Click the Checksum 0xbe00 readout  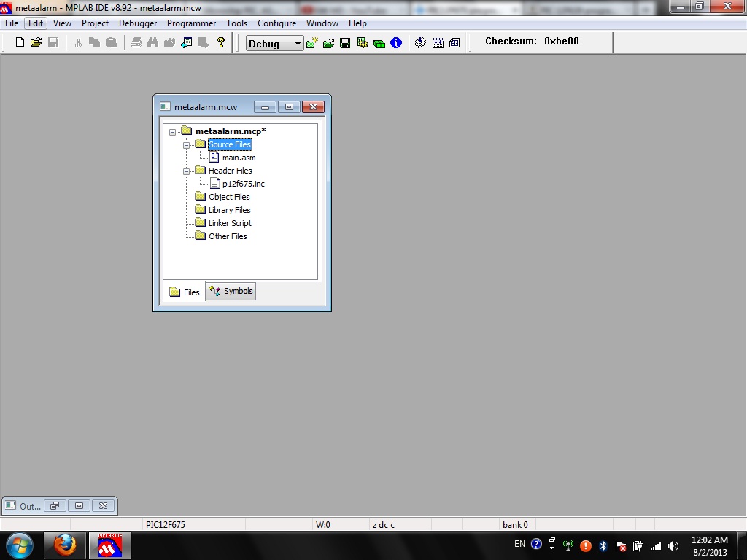532,41
